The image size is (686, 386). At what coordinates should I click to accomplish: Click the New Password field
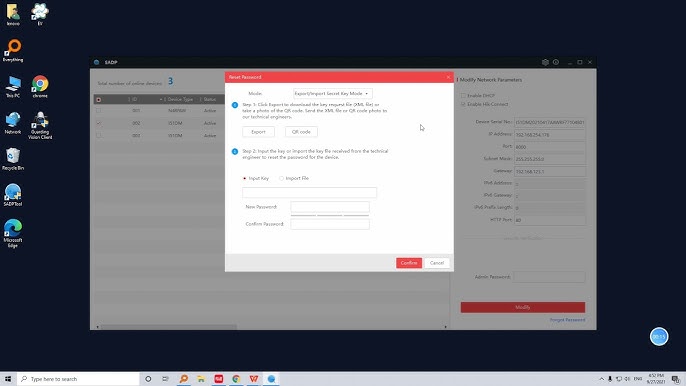pyautogui.click(x=330, y=207)
